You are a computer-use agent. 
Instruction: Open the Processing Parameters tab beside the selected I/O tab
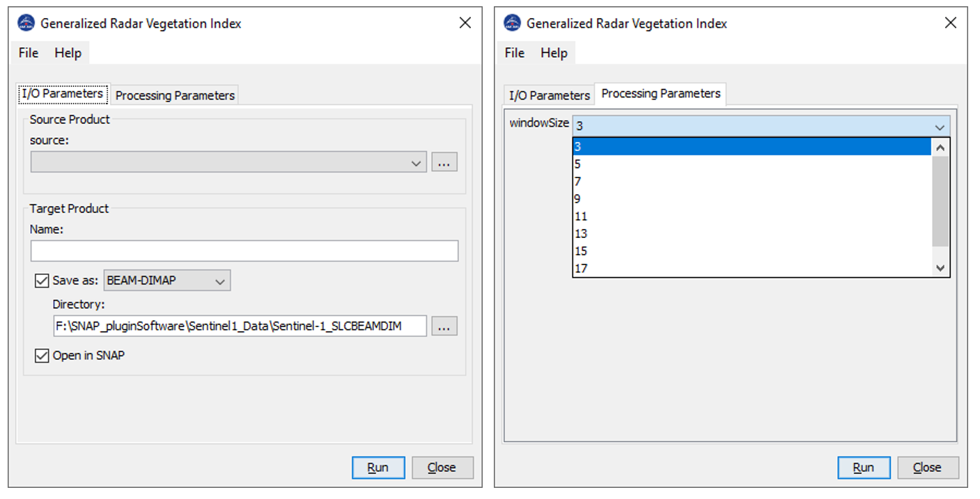(x=175, y=95)
